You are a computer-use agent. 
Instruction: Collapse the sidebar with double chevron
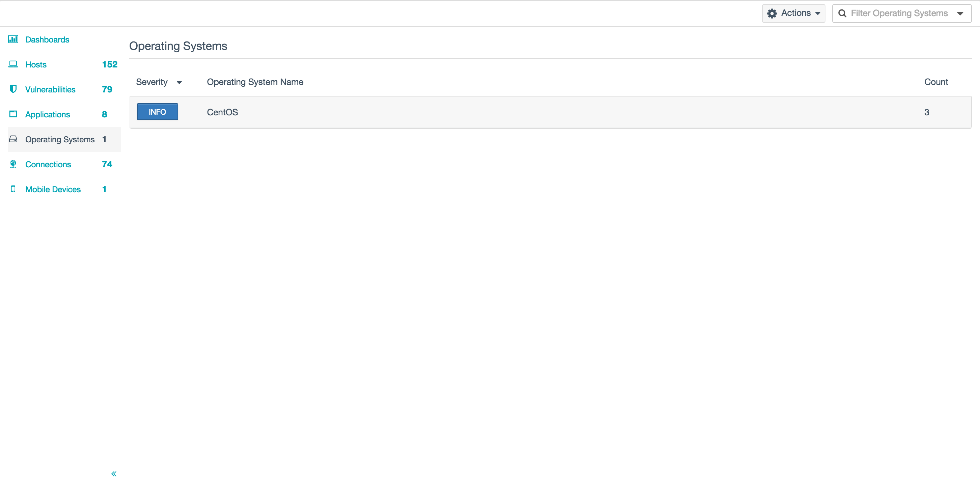point(114,474)
